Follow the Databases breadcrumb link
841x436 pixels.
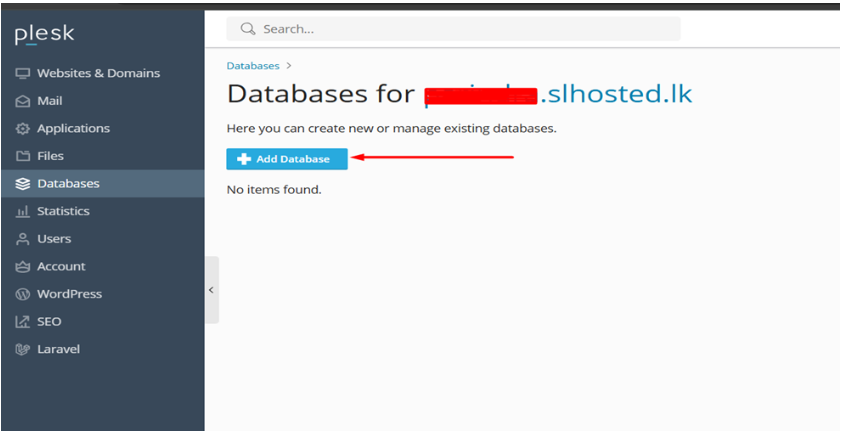tap(253, 65)
